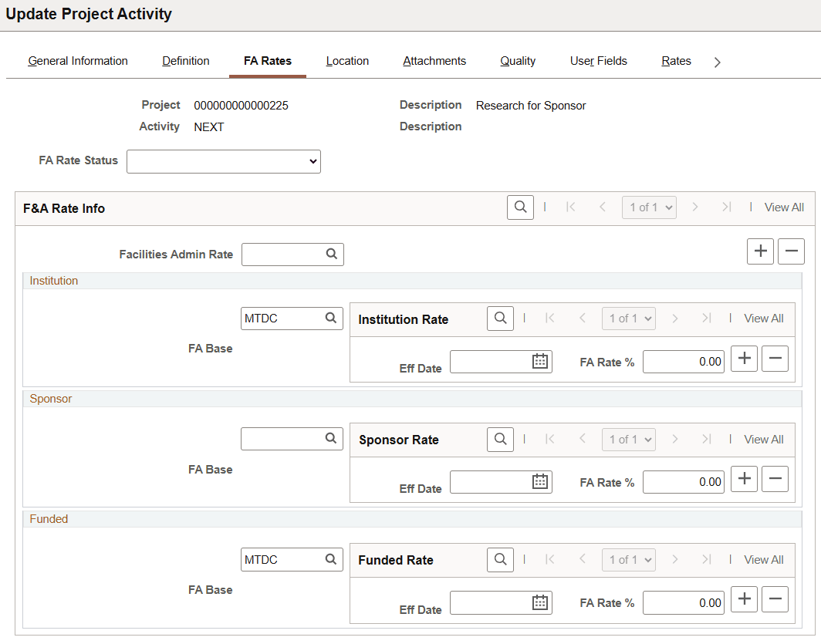
Task: Open the Facilities Admin Rate lookup magnifier
Action: click(332, 254)
